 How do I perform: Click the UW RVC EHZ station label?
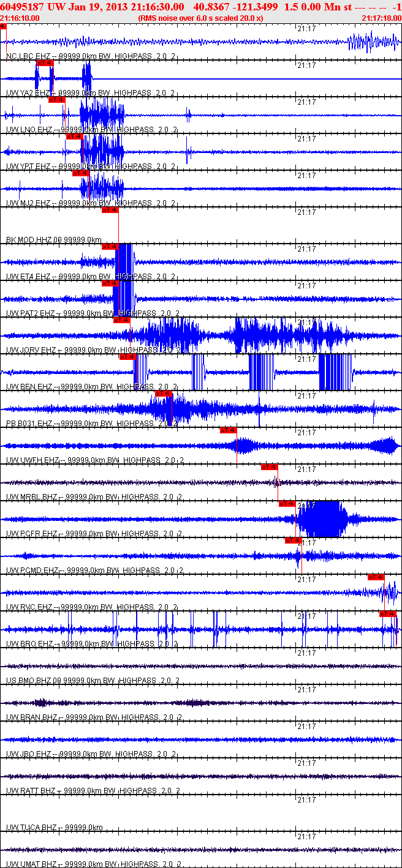(x=93, y=607)
